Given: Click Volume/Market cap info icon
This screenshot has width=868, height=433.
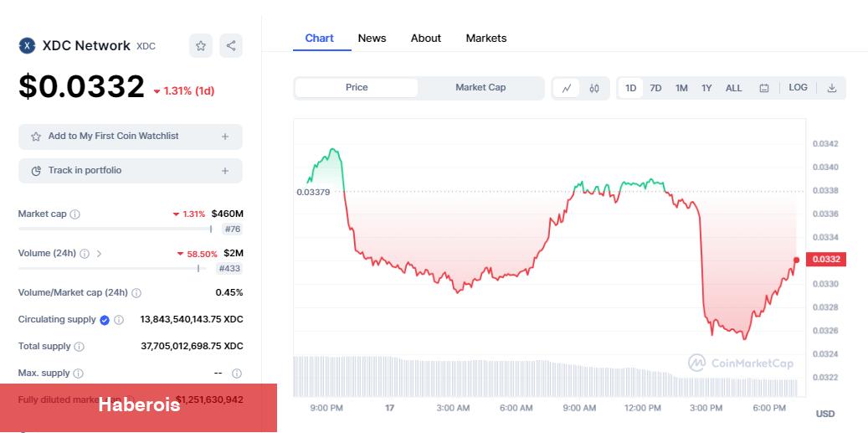Looking at the screenshot, I should pos(136,293).
